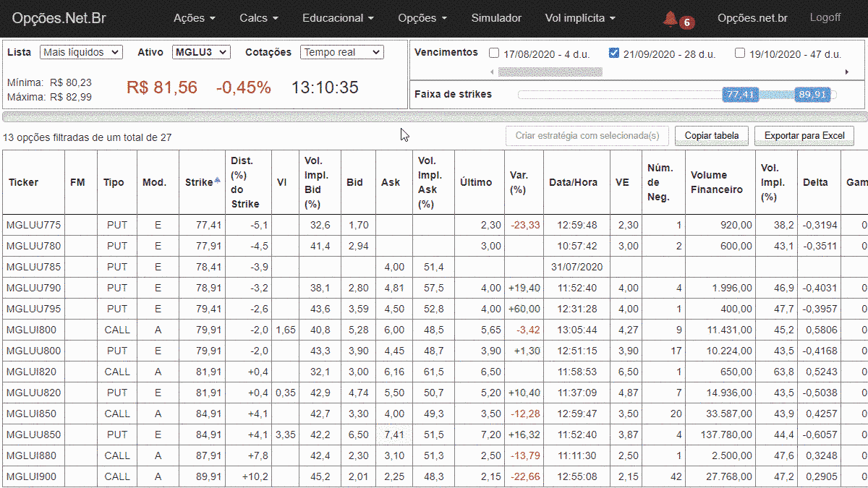Image resolution: width=868 pixels, height=488 pixels.
Task: Click the wide gray scrollbar above the table
Action: tap(434, 116)
